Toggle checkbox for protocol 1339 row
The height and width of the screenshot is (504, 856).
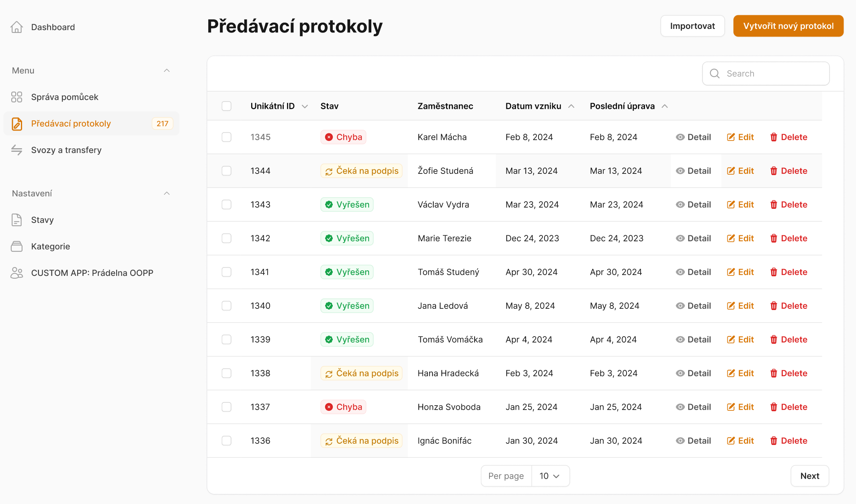coord(226,339)
